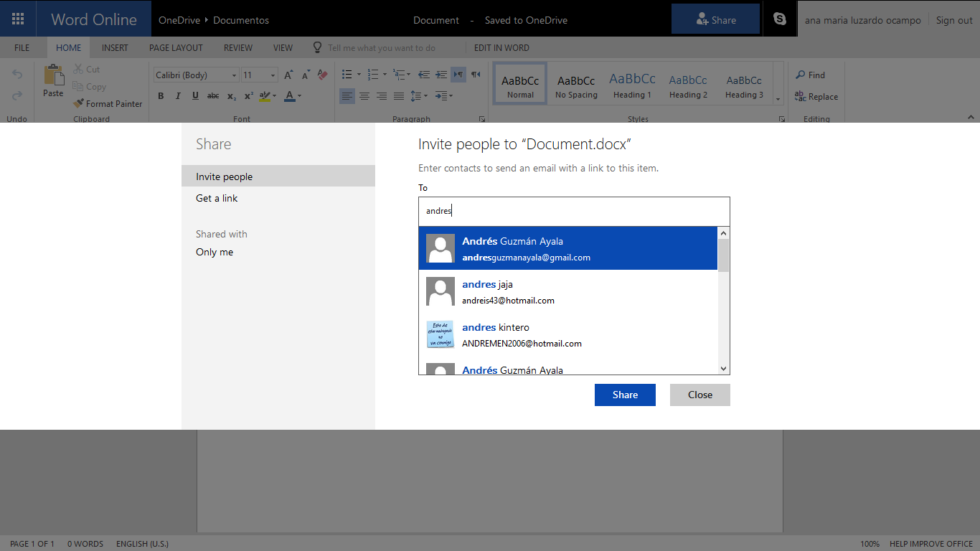Collapse the ribbon with the chevron
The width and height of the screenshot is (980, 551).
click(x=971, y=117)
